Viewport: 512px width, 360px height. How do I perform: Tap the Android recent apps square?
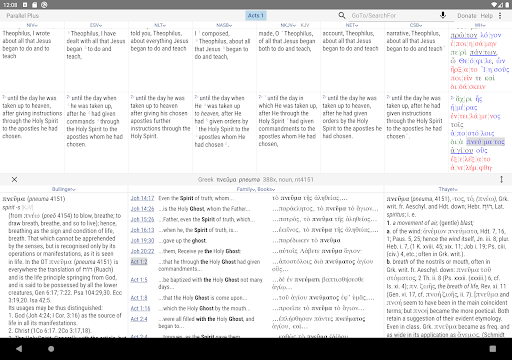click(493, 349)
